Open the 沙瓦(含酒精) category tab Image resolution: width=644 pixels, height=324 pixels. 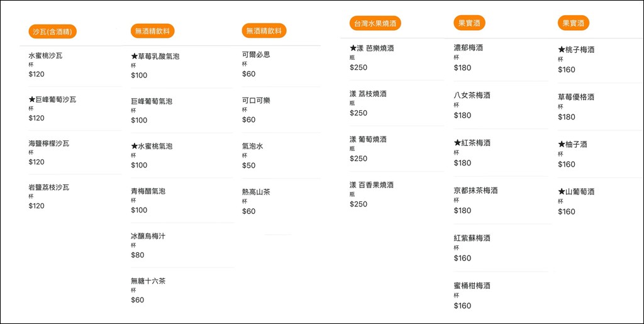pyautogui.click(x=53, y=31)
